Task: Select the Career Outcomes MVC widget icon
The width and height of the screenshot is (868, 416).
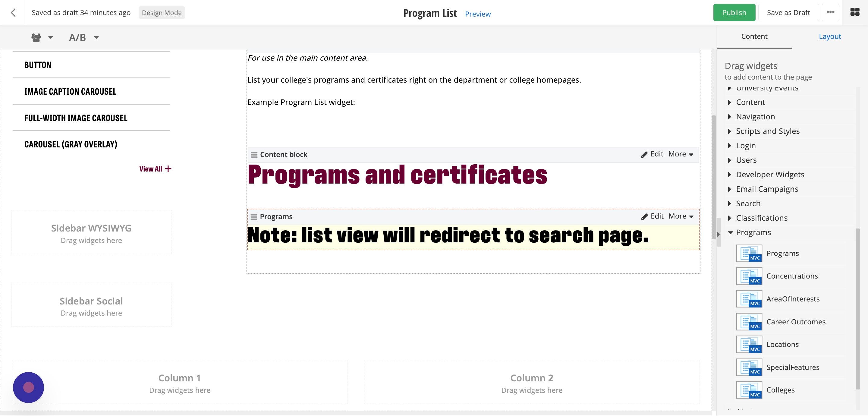Action: point(749,322)
